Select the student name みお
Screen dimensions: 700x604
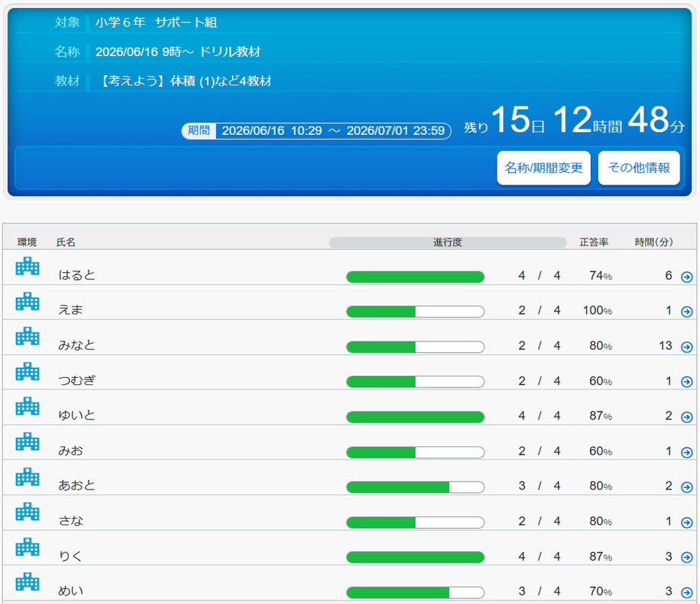(x=71, y=450)
